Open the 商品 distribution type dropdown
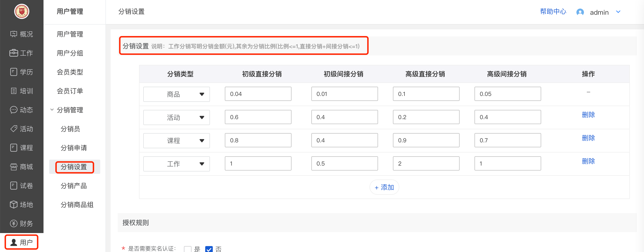 click(x=177, y=94)
